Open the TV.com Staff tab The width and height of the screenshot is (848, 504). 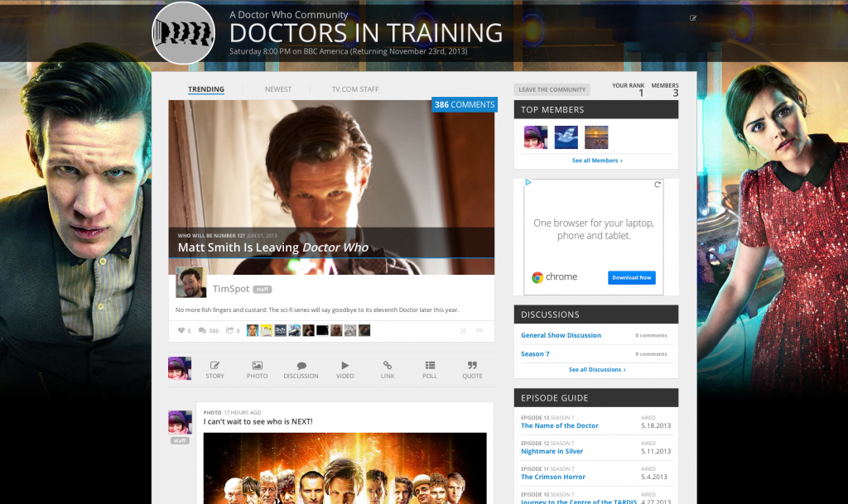point(355,89)
